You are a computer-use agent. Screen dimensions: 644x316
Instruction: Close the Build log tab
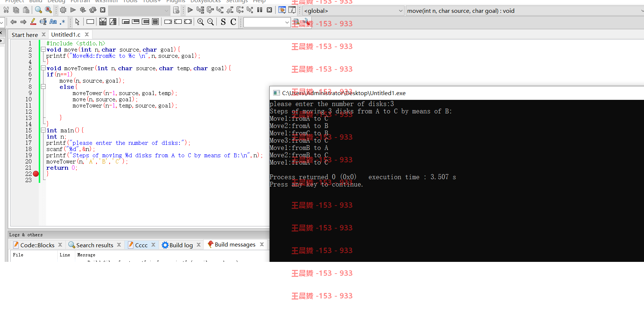198,245
